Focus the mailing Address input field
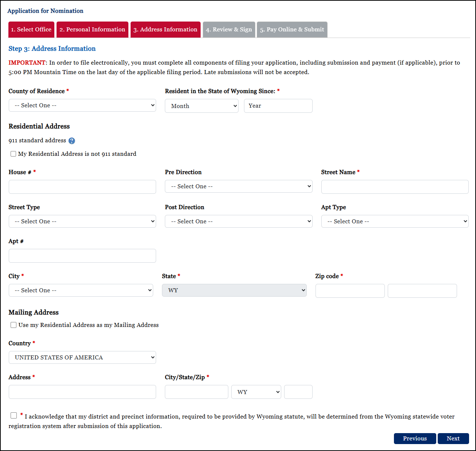 [x=82, y=392]
